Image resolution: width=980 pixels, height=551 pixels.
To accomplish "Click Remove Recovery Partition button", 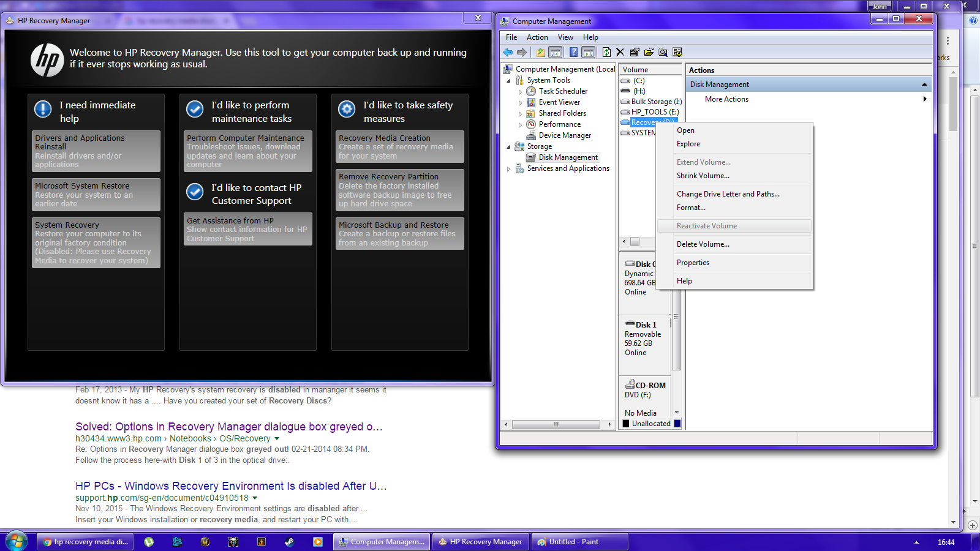I will (400, 190).
